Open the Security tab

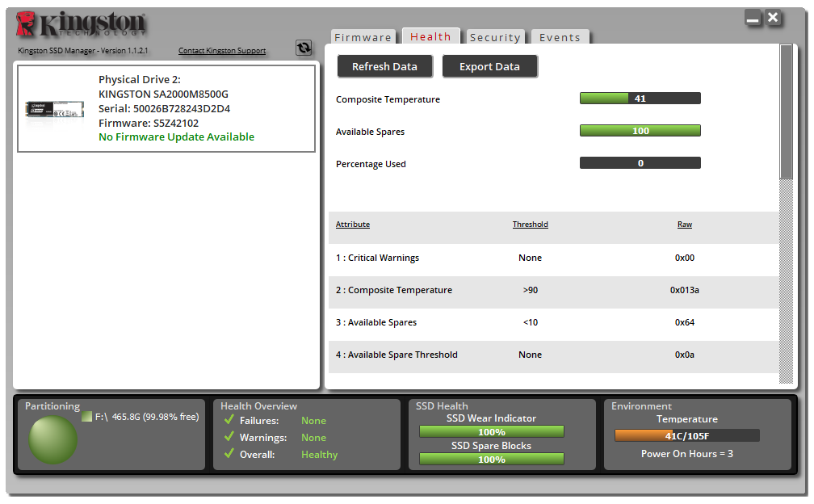495,37
